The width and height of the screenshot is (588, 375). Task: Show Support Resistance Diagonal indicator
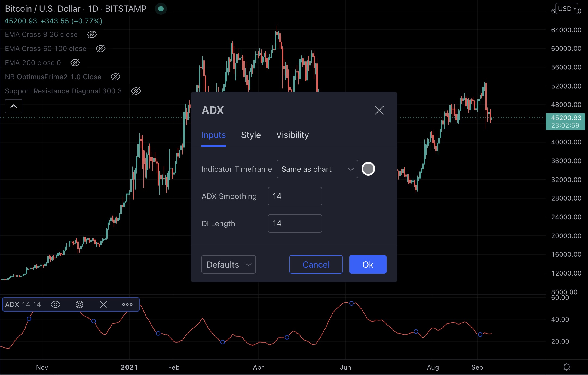tap(136, 91)
